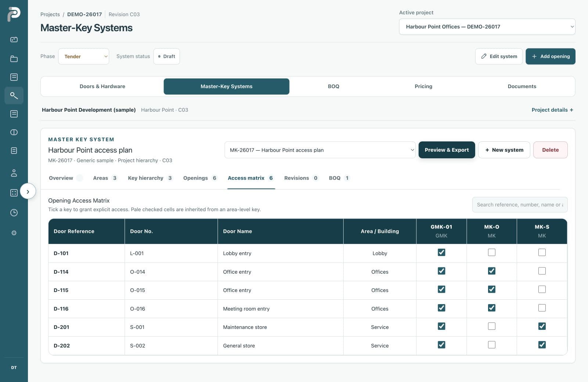Viewport: 588px width, 382px height.
Task: Uncheck MK-O for D-116 Meeting room entry
Action: point(491,308)
